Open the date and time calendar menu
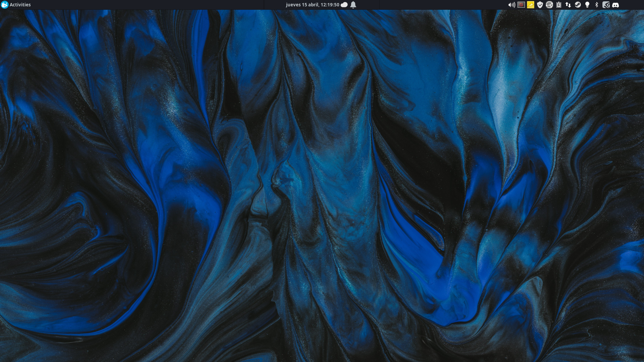The width and height of the screenshot is (644, 362). coord(312,5)
